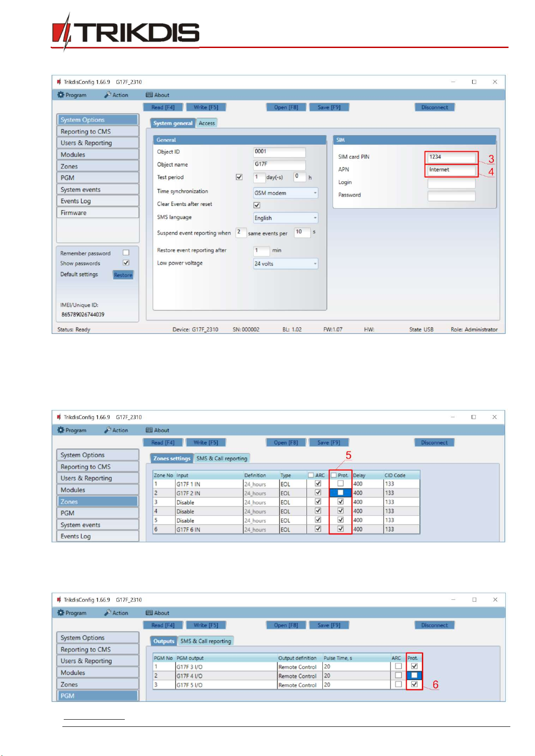Viewport: 535px width, 756px height.
Task: Switch to the Access tab
Action: 206,123
